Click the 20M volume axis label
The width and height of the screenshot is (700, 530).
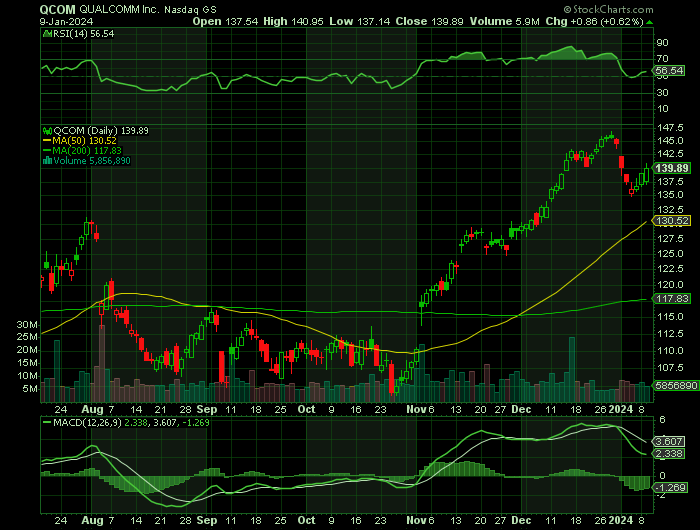click(27, 350)
